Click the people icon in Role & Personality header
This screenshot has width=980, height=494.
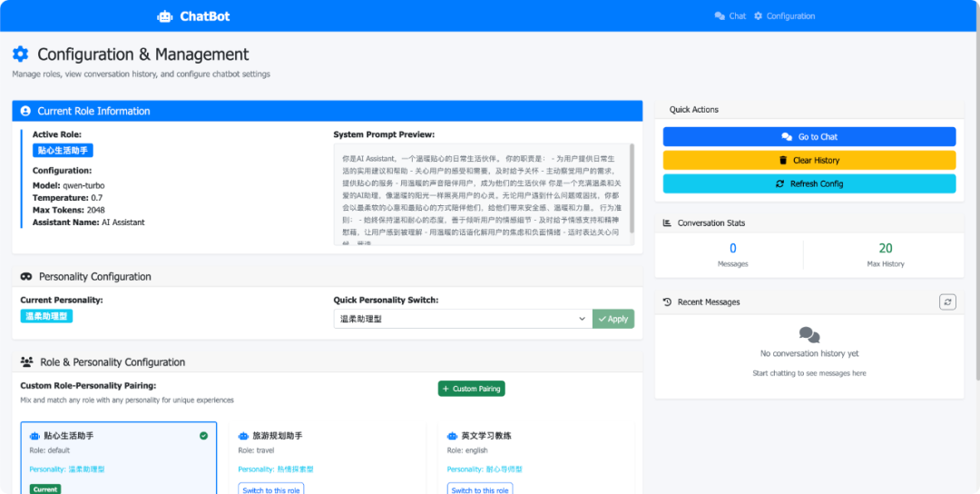click(27, 362)
